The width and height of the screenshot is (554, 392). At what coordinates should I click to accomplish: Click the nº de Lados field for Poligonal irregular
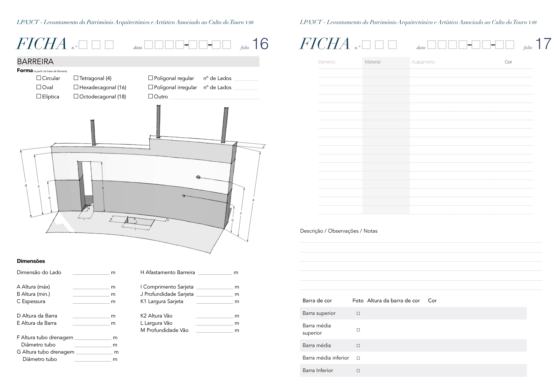pyautogui.click(x=246, y=88)
